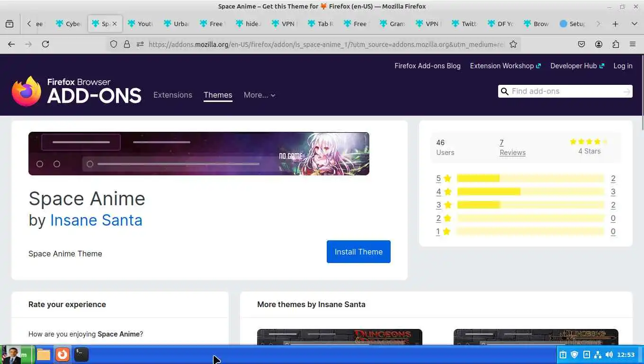Image resolution: width=644 pixels, height=364 pixels.
Task: Open the volume control tray icon
Action: coord(609,355)
